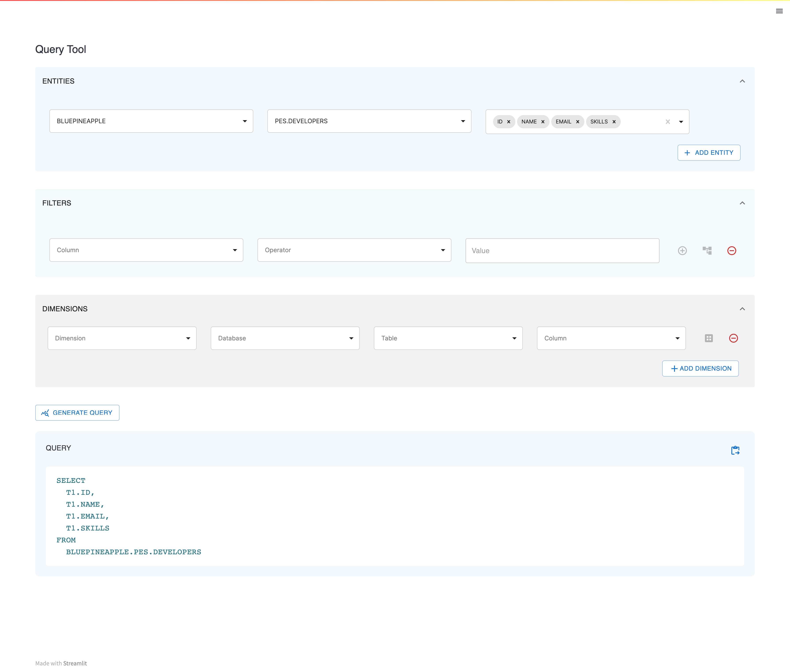Collapse the DIMENSIONS section

742,309
